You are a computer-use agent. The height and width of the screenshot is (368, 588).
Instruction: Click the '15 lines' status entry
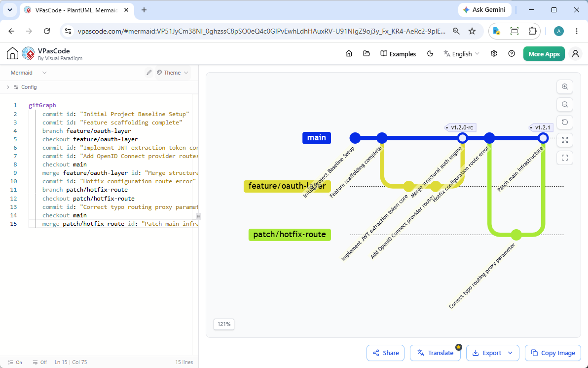click(x=184, y=363)
